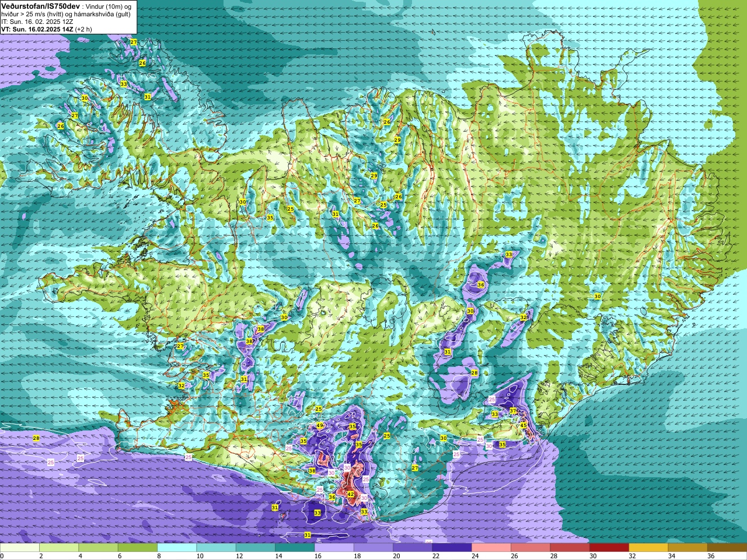Select the 4–6 m/s legend swatch
747x560 pixels.
98,548
